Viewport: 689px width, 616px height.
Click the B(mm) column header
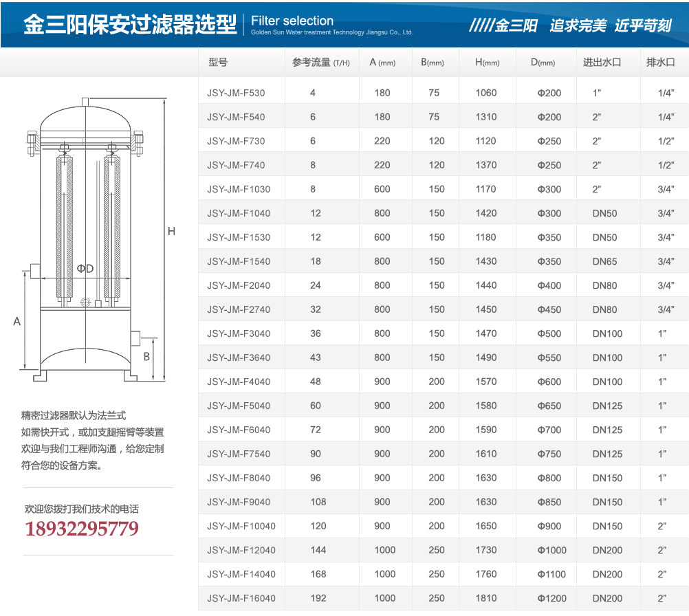(x=433, y=63)
